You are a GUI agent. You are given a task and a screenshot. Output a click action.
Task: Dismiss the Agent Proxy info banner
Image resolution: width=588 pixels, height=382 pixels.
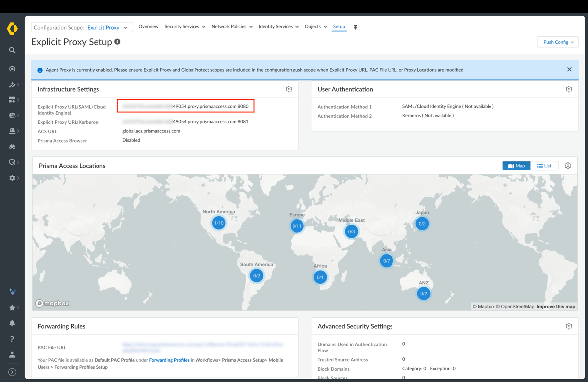click(569, 69)
